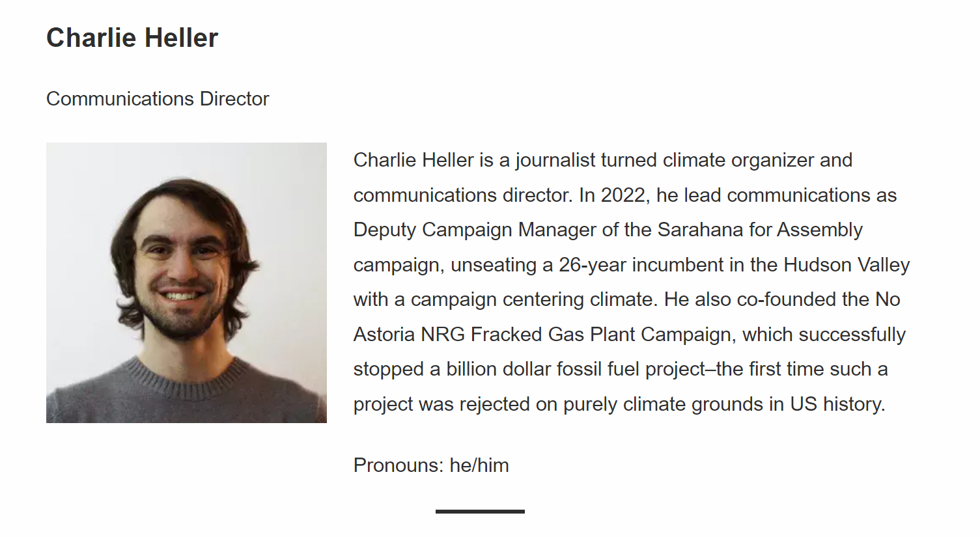Click the phrase "campaign centering climate"
980x537 pixels.
tap(532, 299)
